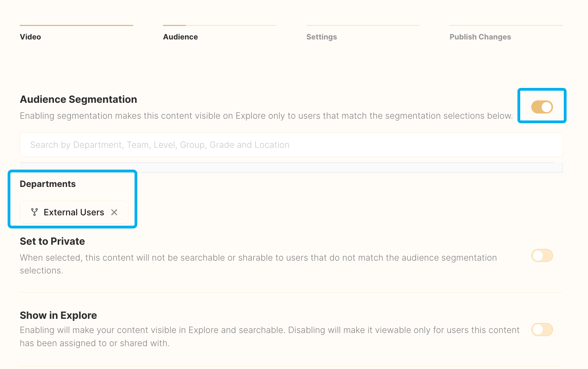
Task: Click the Departments section heading
Action: click(48, 184)
